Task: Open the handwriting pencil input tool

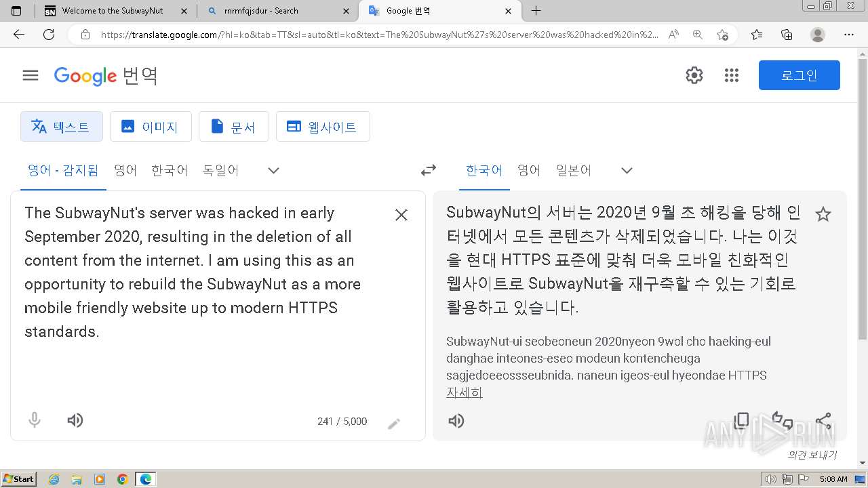Action: (394, 424)
